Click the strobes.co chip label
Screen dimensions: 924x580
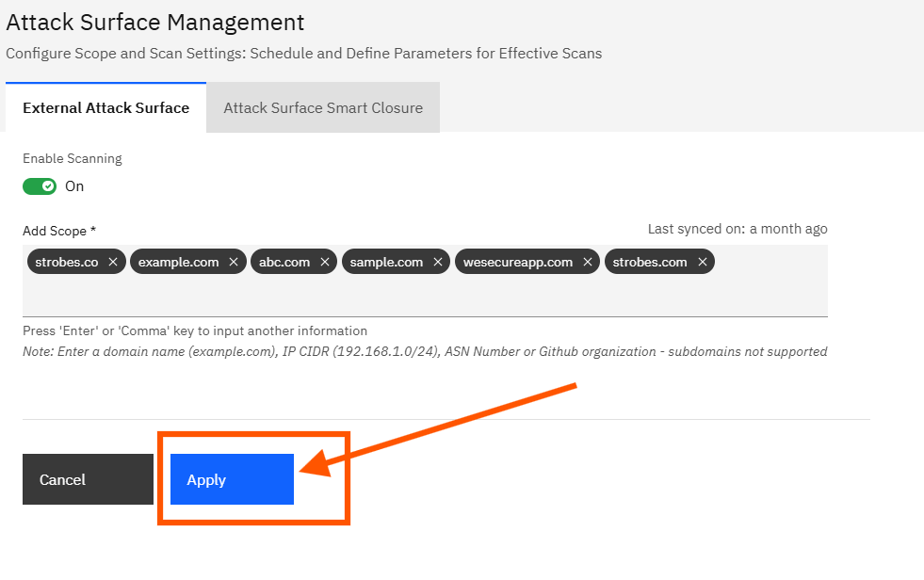click(67, 263)
